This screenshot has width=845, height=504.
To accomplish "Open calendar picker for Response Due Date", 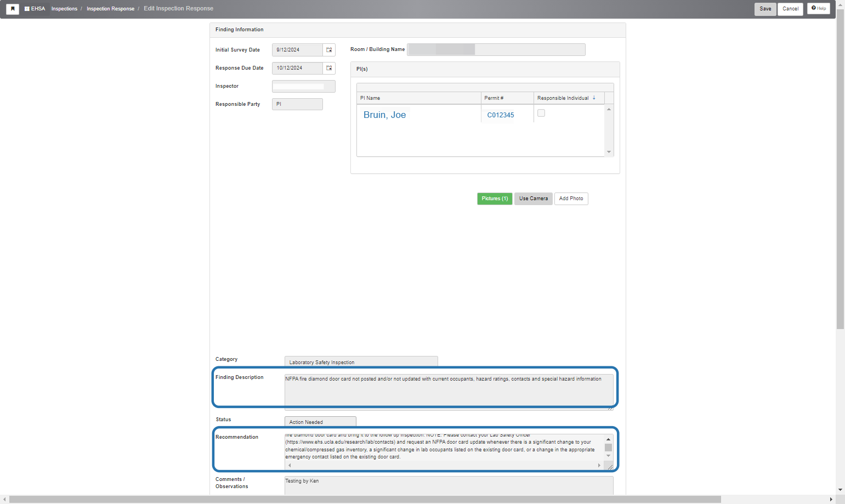I will point(329,68).
